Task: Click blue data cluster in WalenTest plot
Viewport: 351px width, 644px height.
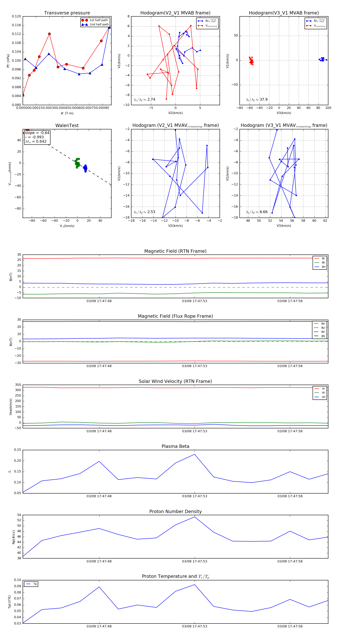Action: [85, 168]
